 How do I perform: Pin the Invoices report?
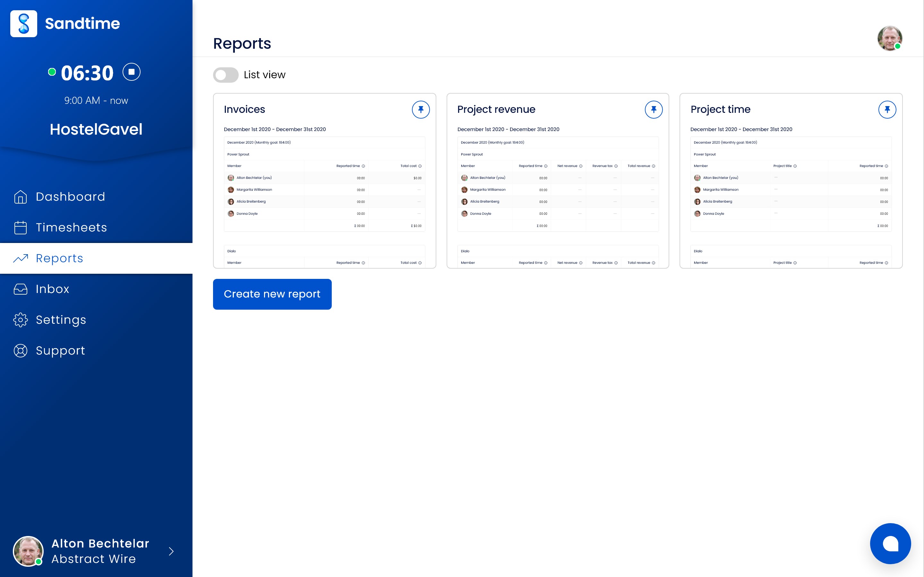420,110
